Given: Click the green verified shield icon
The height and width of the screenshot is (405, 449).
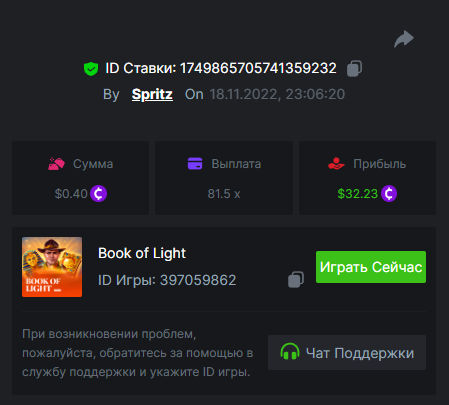Looking at the screenshot, I should click(x=91, y=69).
